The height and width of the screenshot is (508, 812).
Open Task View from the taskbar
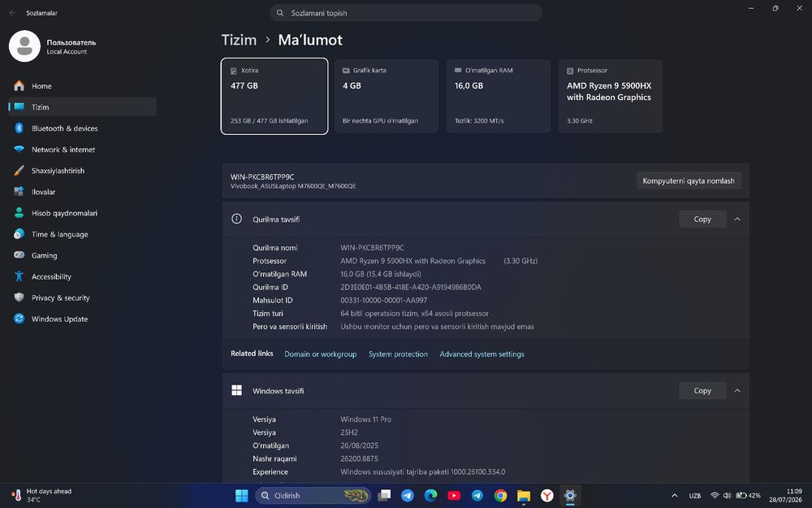384,496
